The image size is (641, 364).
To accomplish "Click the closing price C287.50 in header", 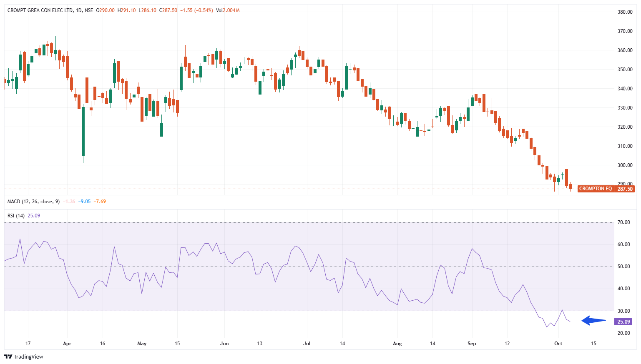I will point(168,10).
